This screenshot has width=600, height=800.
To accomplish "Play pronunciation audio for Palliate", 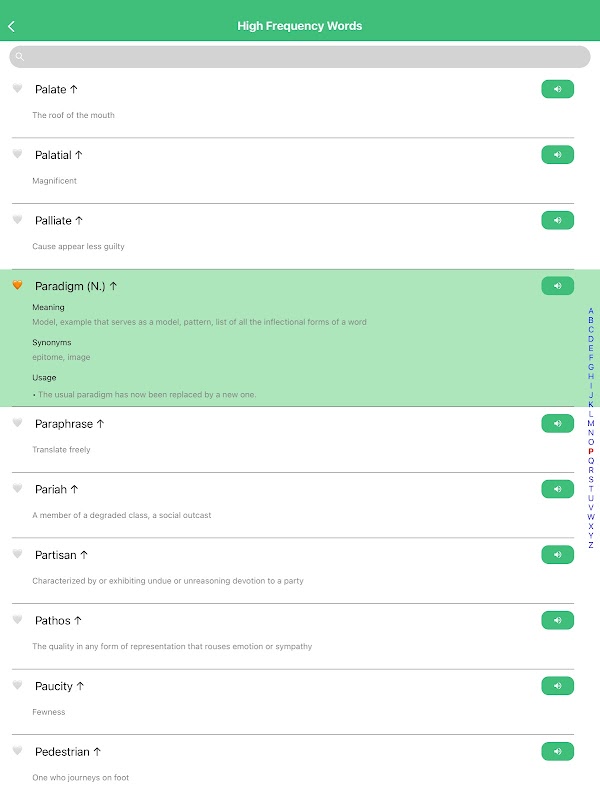I will 557,220.
